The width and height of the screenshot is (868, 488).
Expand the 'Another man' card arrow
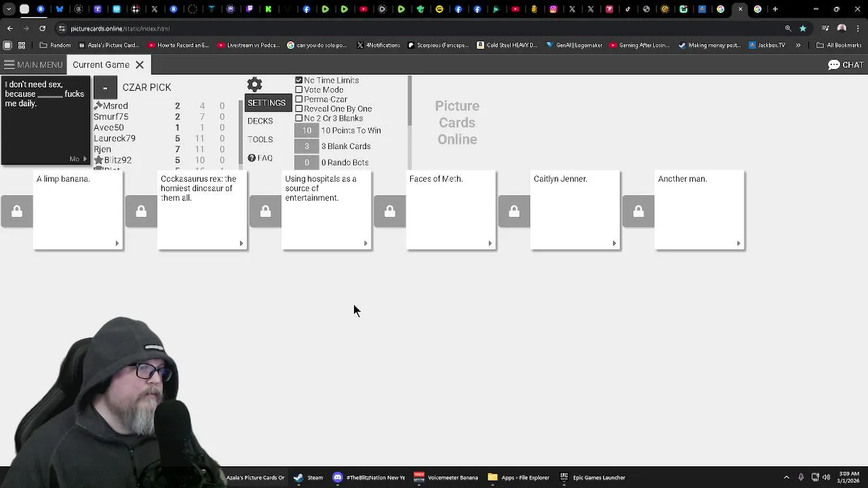(x=738, y=243)
